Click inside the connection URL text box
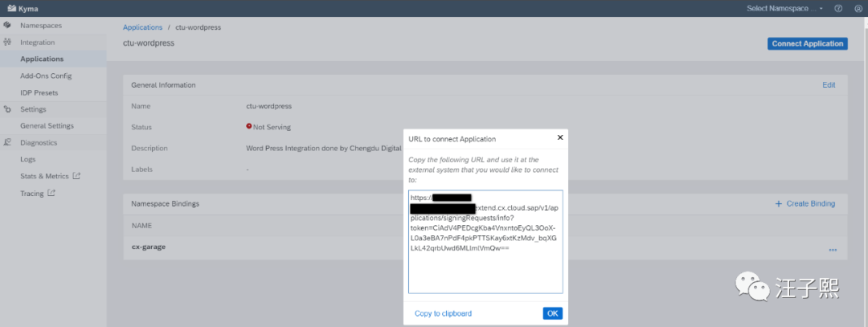The width and height of the screenshot is (868, 327). point(485,242)
